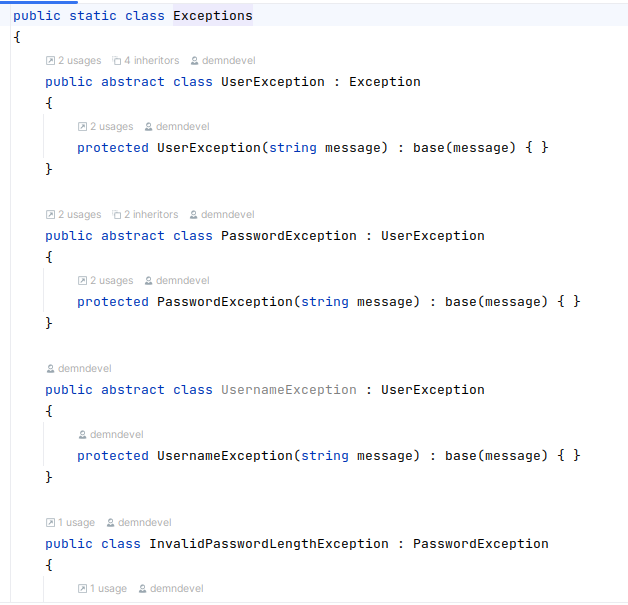Screen dimensions: 628x605
Task: Click 'PasswordException' class name in declaration
Action: (289, 236)
